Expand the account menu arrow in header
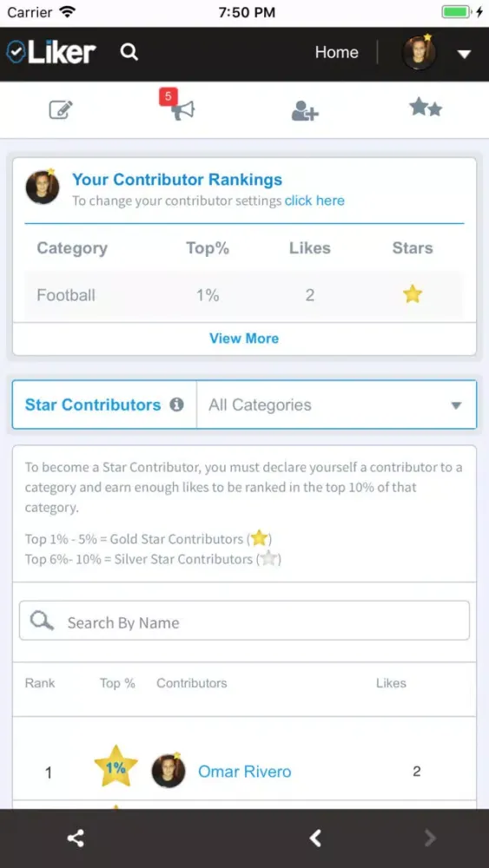 (464, 54)
